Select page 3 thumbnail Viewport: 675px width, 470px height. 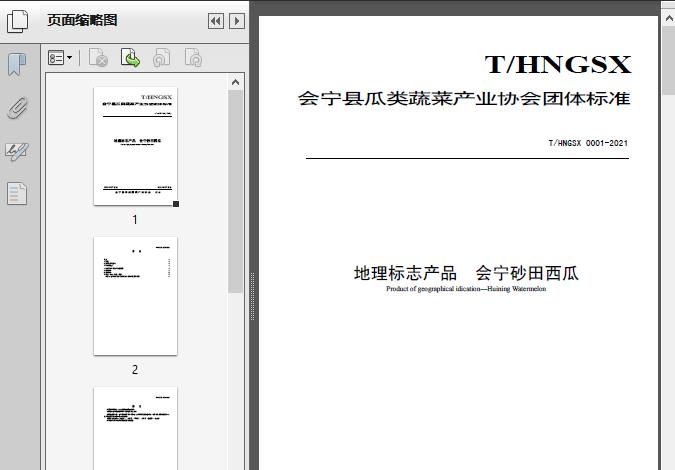(135, 428)
